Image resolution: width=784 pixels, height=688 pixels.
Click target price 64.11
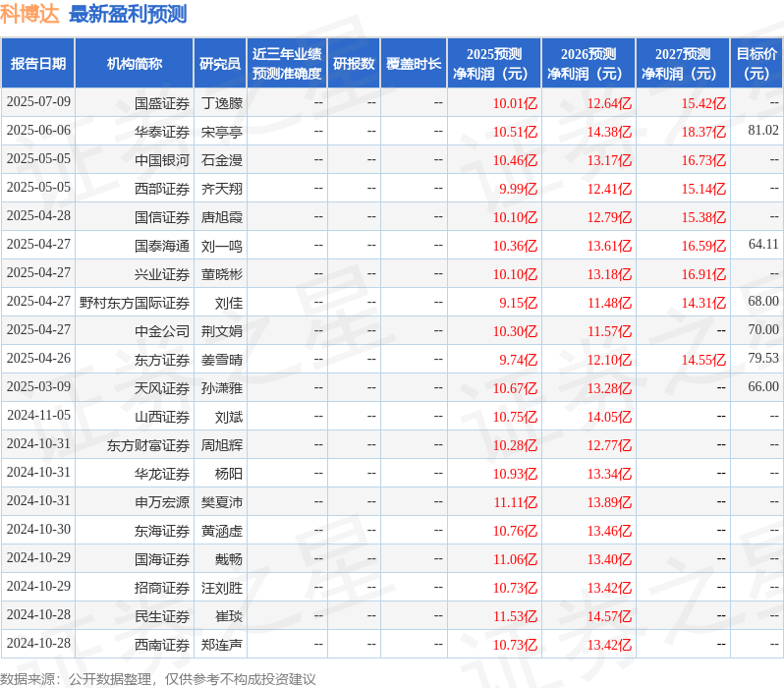click(x=763, y=245)
